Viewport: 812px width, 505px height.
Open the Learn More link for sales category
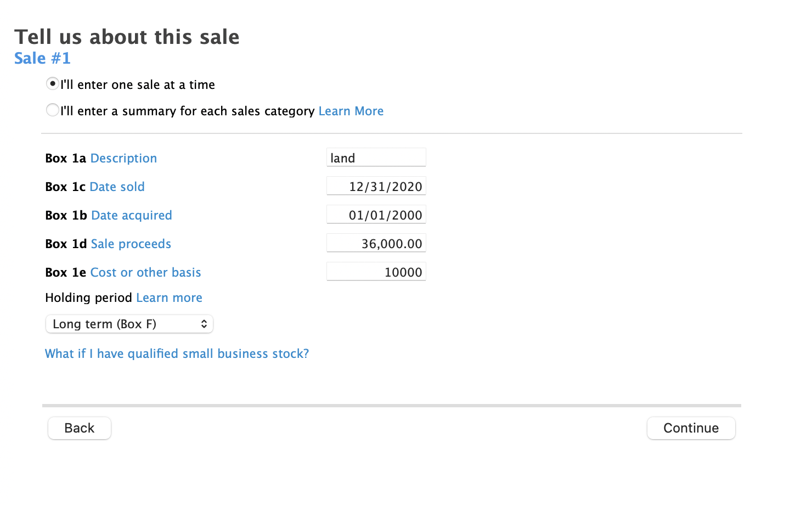point(351,111)
